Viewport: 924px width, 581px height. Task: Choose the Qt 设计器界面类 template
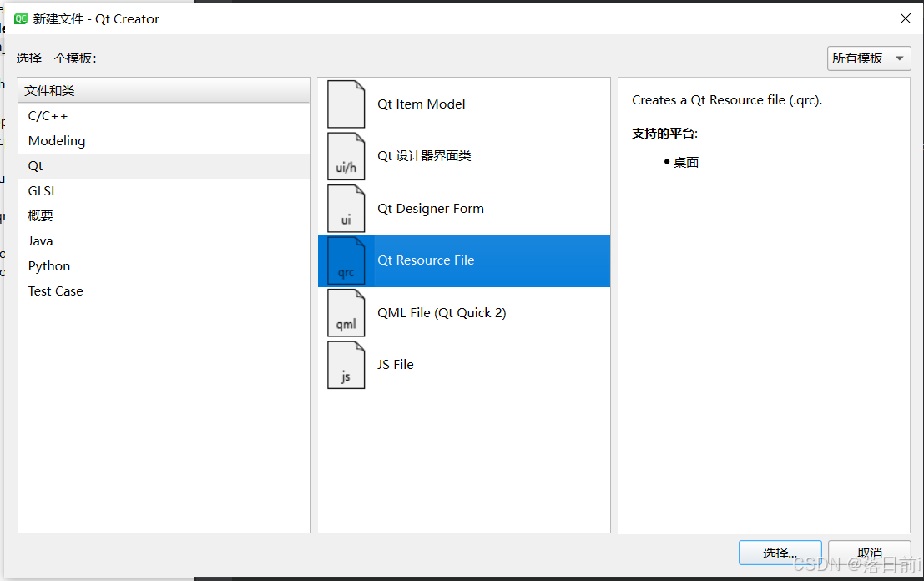pos(464,156)
